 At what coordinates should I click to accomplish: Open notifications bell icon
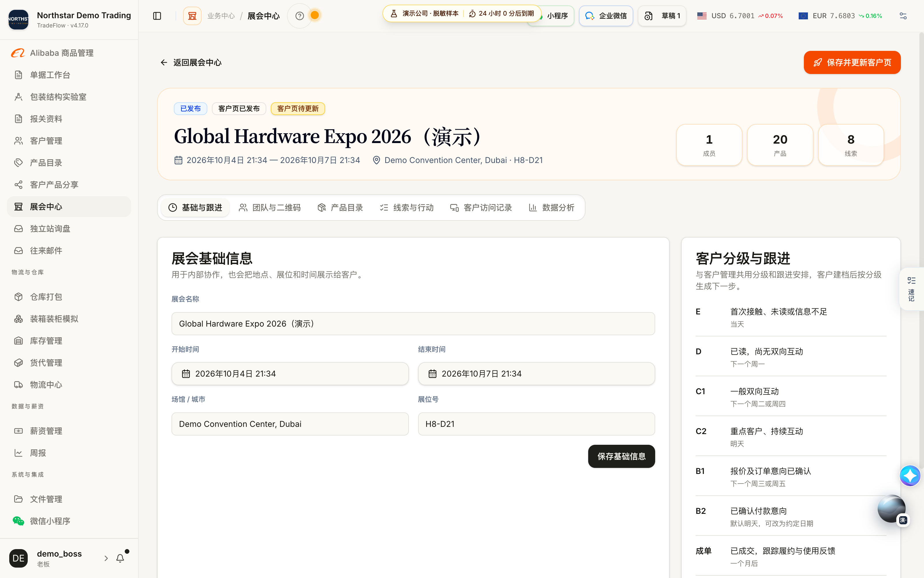click(120, 558)
